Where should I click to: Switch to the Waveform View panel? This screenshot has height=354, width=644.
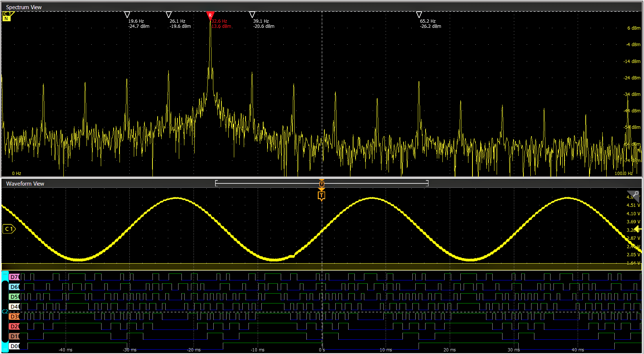[25, 184]
